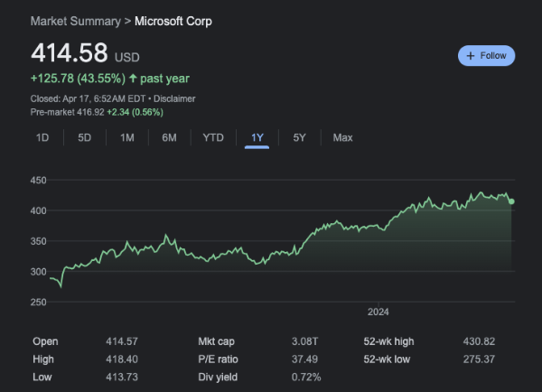Click the plus icon on the Follow button
Image resolution: width=542 pixels, height=392 pixels.
[471, 56]
